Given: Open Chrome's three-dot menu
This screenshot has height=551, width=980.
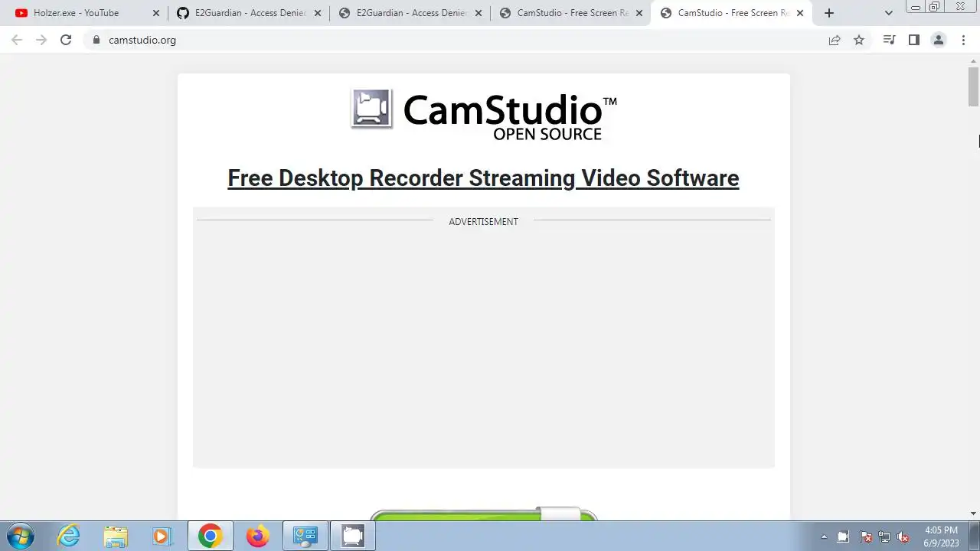Looking at the screenshot, I should coord(963,40).
